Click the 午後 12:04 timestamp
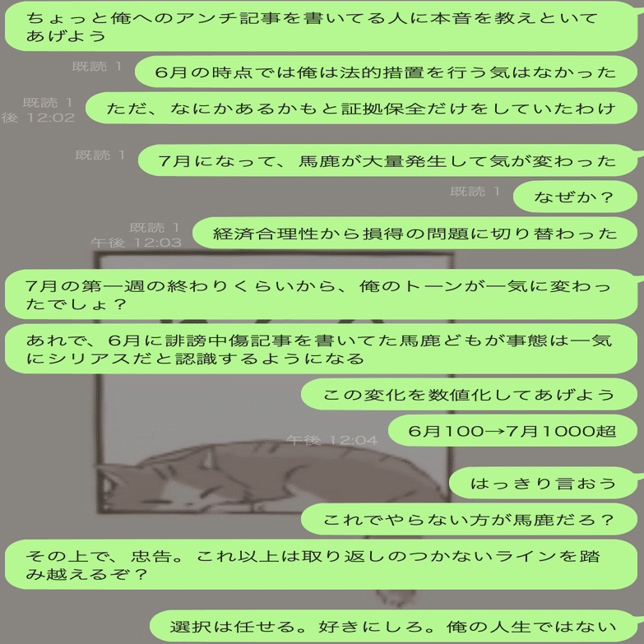644x644 pixels. (x=331, y=440)
